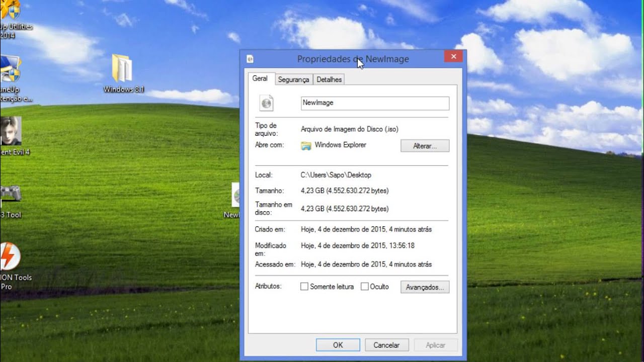Screen dimensions: 644x362
Task: Click the NewImage file name field
Action: pyautogui.click(x=375, y=103)
